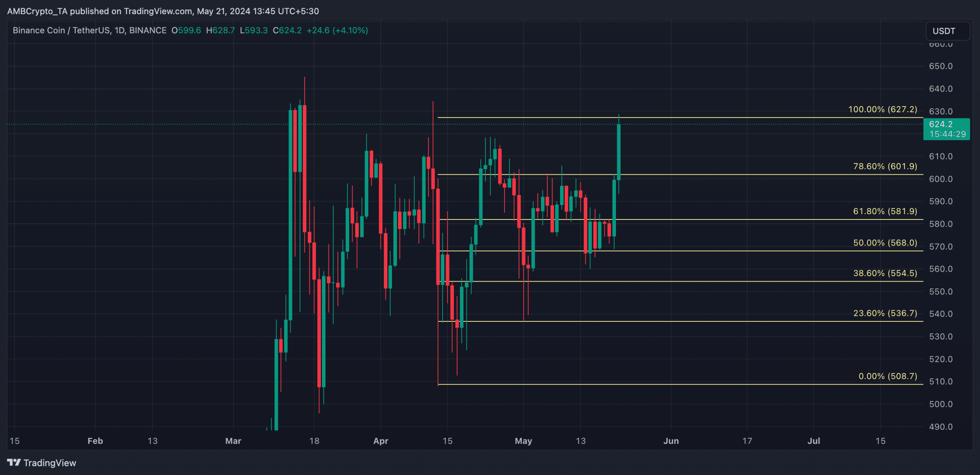This screenshot has height=475, width=980.
Task: Click the 540.0 price axis label
Action: click(x=941, y=314)
